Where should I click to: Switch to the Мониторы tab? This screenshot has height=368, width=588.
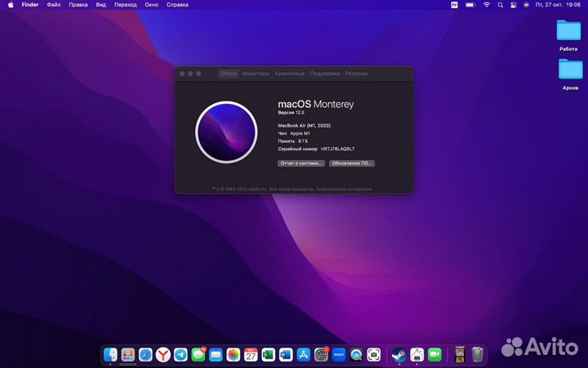[x=256, y=74]
